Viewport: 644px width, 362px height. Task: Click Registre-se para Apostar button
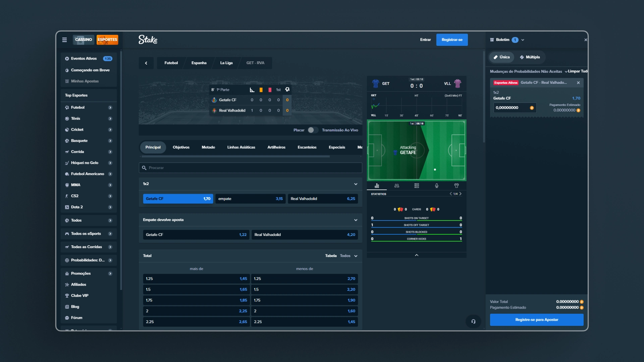point(537,320)
